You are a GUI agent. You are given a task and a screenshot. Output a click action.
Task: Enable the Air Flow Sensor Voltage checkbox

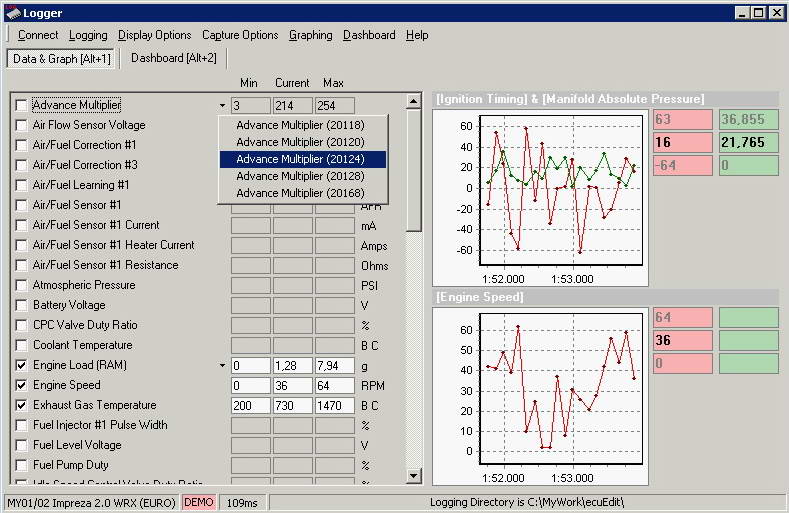21,125
